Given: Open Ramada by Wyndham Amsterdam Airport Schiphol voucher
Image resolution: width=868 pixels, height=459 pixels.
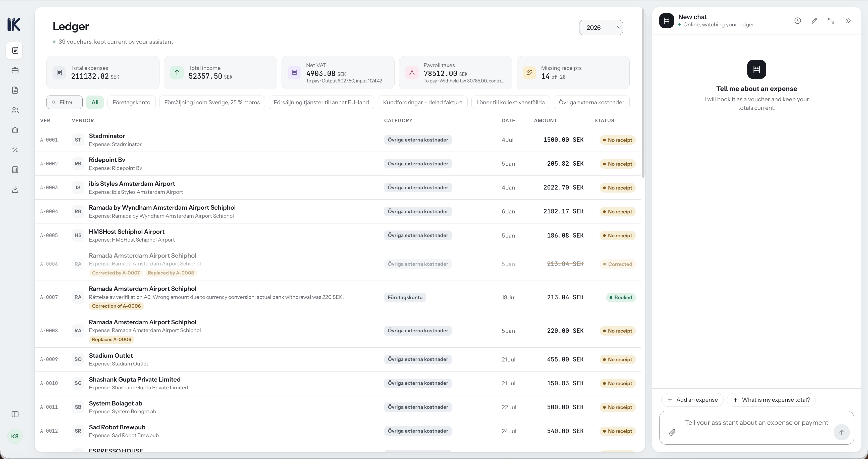Looking at the screenshot, I should point(338,211).
